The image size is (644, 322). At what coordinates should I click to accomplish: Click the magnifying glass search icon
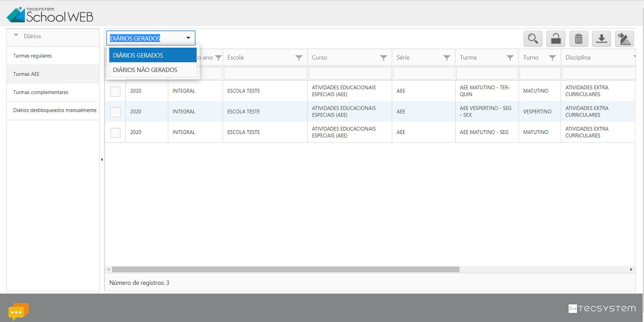[x=532, y=39]
